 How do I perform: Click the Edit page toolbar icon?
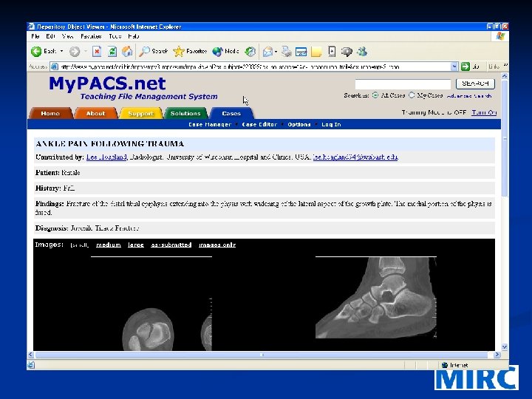301,52
